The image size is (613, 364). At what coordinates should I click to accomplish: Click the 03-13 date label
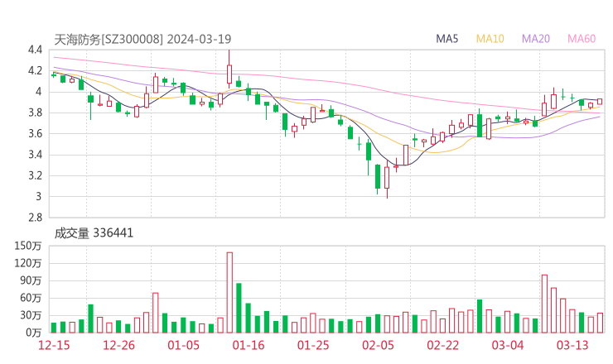(x=572, y=345)
